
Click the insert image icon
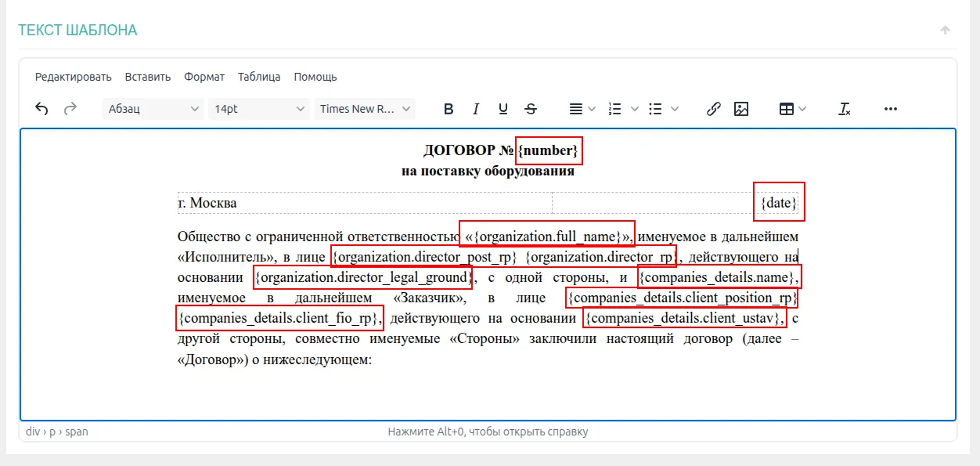741,109
